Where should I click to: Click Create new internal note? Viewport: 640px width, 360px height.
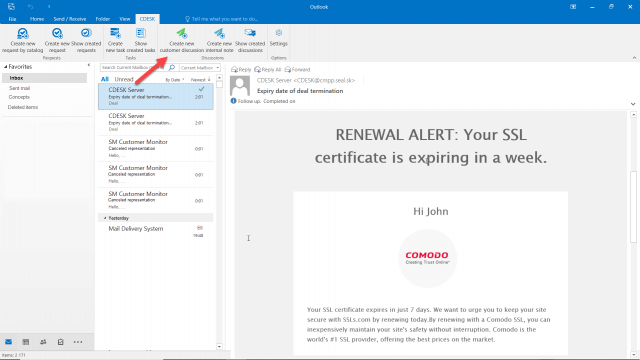point(219,40)
